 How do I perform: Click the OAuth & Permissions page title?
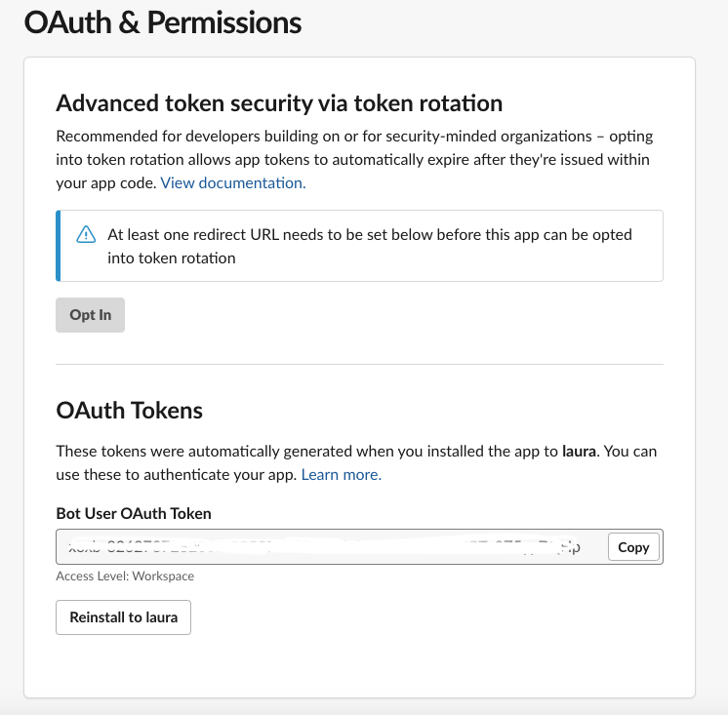[x=163, y=23]
